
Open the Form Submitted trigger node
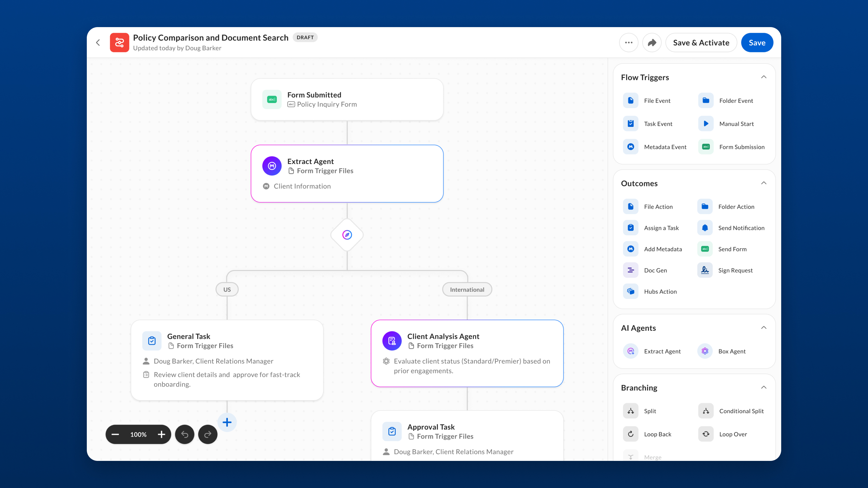[x=347, y=99]
